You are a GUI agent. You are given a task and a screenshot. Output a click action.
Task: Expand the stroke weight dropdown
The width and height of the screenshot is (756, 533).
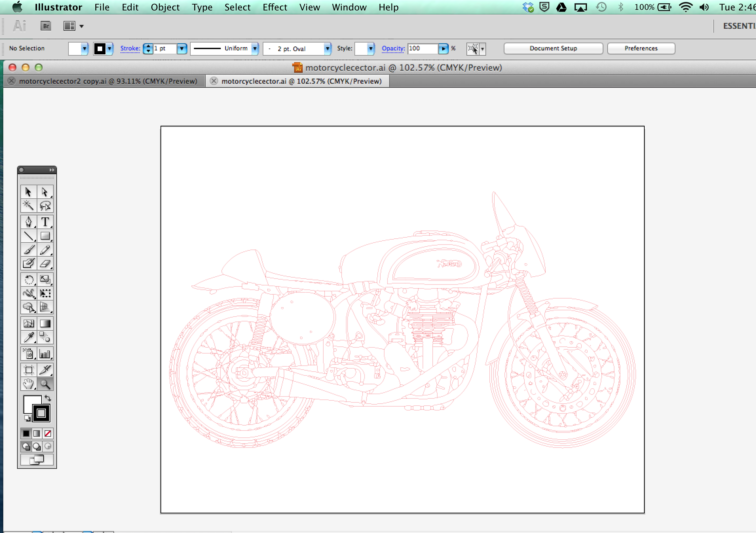coord(182,48)
